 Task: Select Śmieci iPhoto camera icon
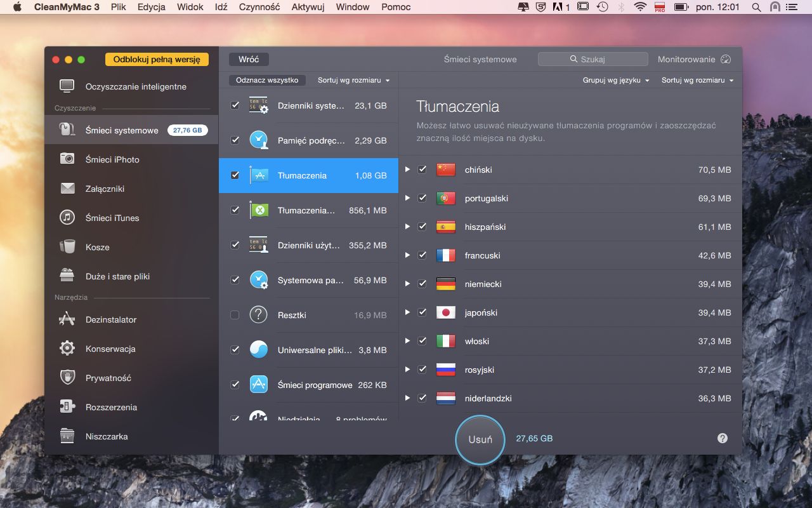pyautogui.click(x=67, y=159)
